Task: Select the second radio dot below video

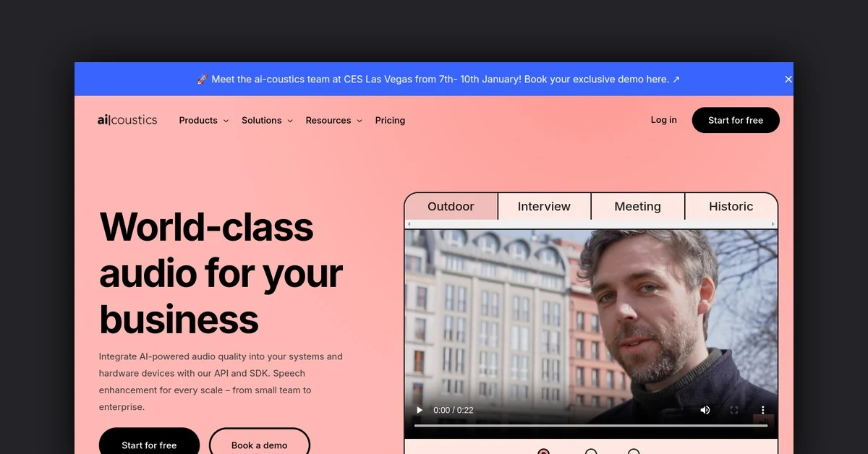Action: [x=591, y=452]
